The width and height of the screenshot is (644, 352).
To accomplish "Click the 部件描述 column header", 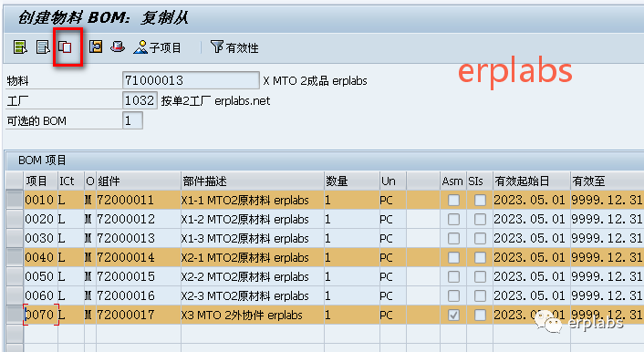I will (252, 181).
